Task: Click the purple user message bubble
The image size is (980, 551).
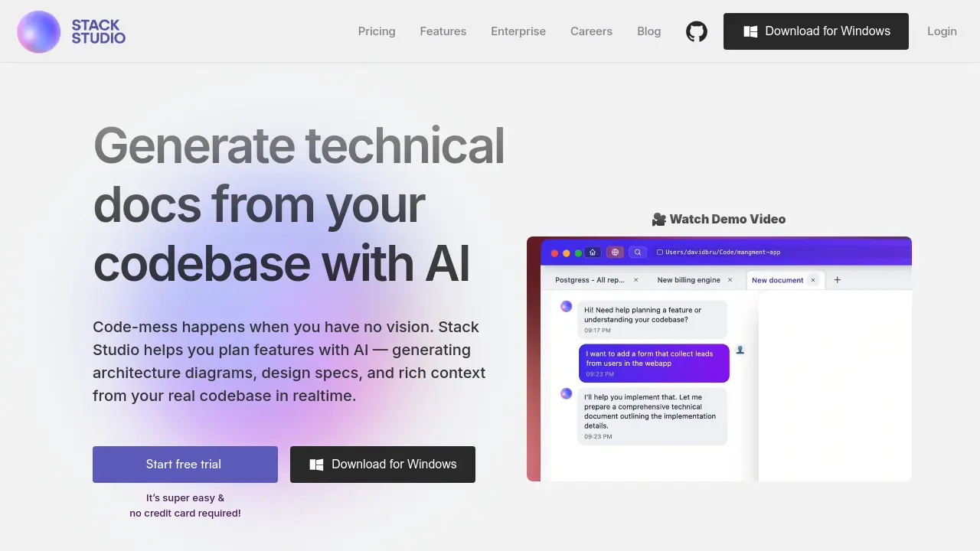Action: [654, 363]
